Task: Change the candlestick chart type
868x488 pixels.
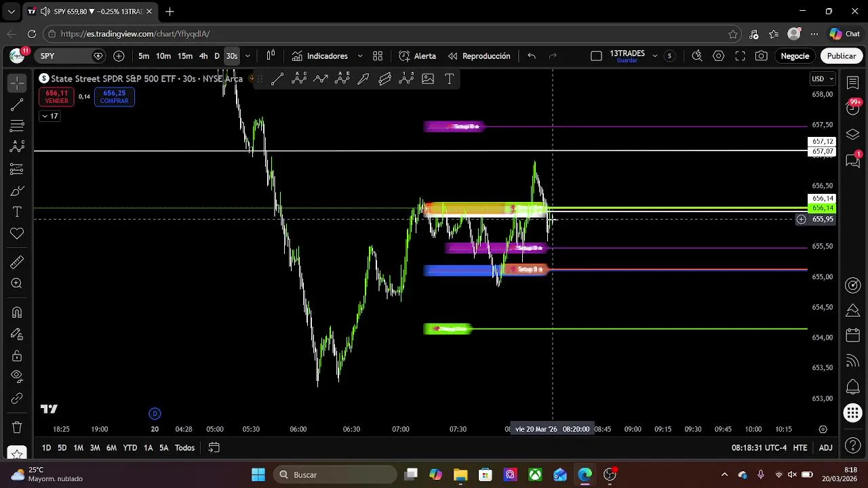Action: click(271, 56)
